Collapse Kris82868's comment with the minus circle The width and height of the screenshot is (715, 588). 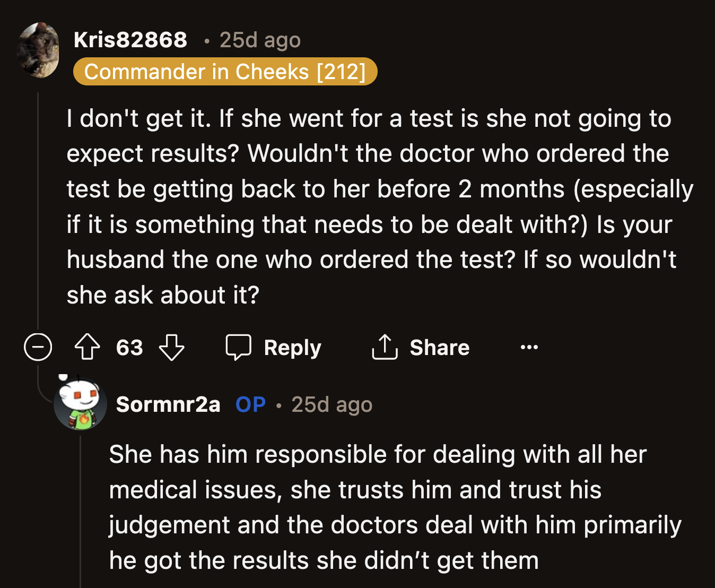[38, 348]
